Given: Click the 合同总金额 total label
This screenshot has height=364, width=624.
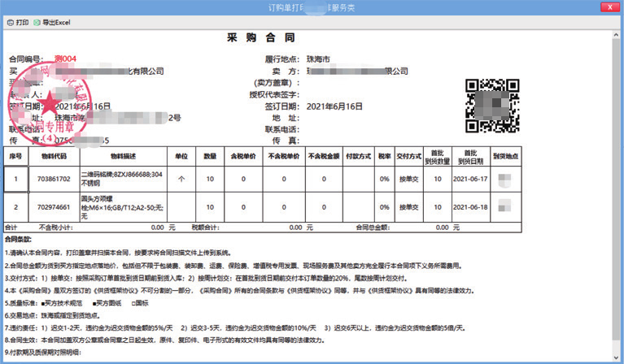Looking at the screenshot, I should [x=373, y=227].
